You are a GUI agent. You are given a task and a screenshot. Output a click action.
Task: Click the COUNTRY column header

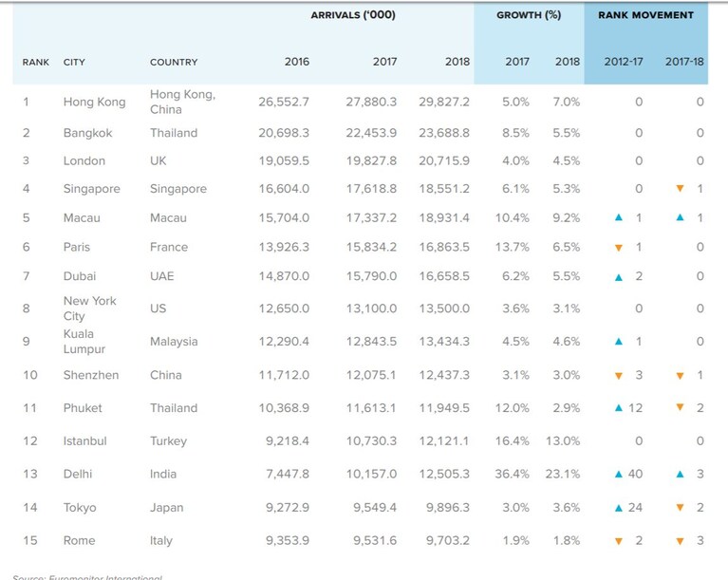pos(174,63)
